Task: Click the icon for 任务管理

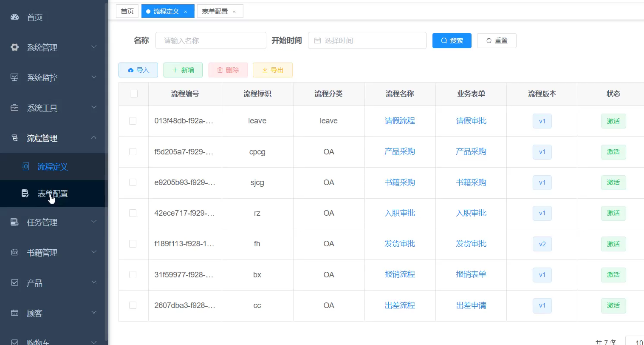Action: tap(14, 222)
